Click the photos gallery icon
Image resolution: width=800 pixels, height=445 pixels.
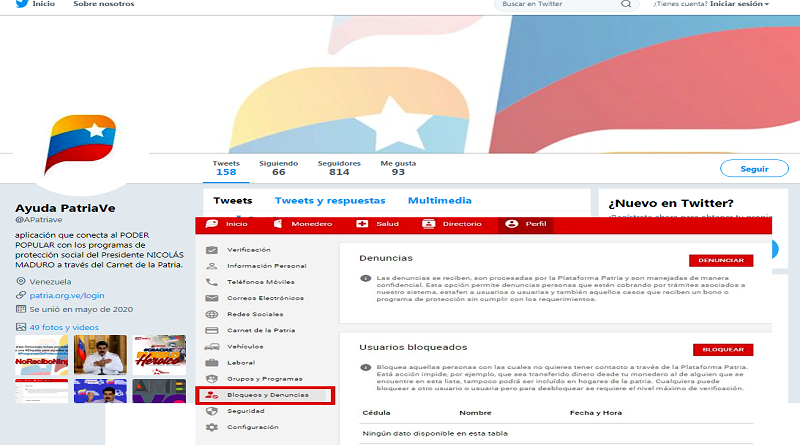[21, 327]
